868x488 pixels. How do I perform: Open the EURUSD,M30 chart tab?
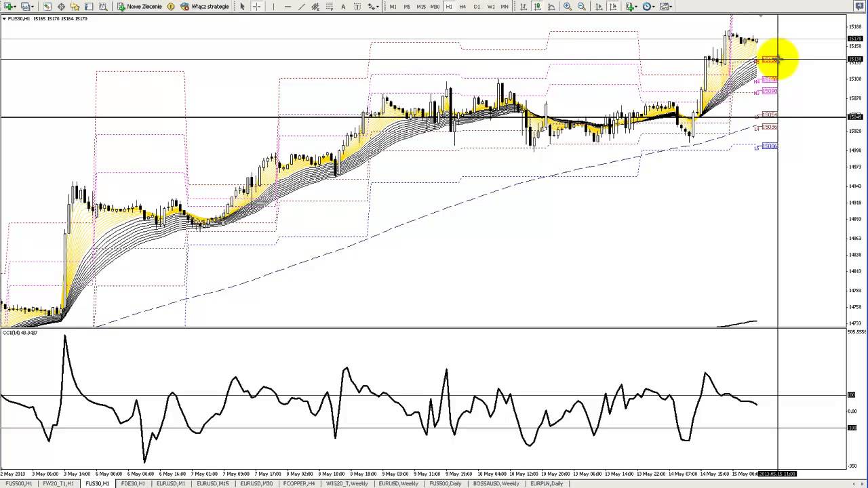click(256, 483)
